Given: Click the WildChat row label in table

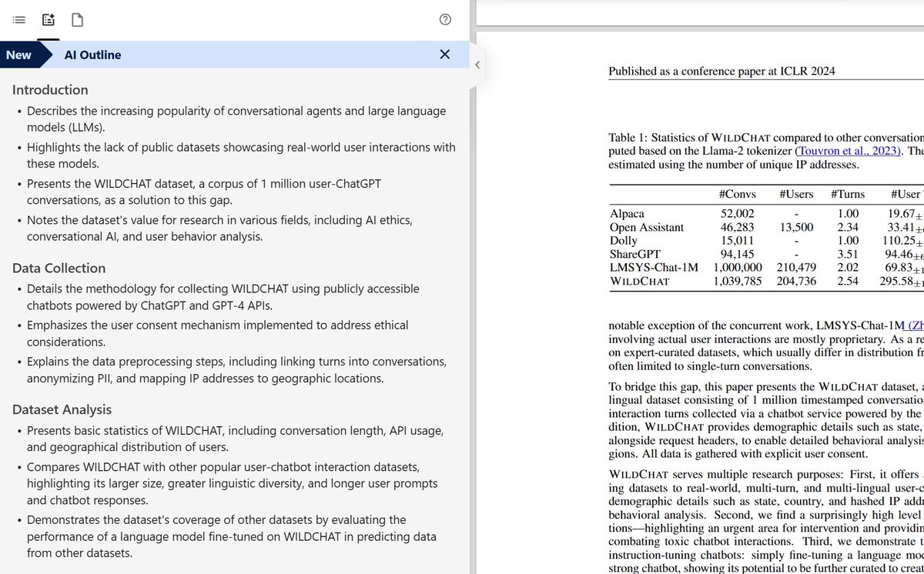Looking at the screenshot, I should 638,281.
